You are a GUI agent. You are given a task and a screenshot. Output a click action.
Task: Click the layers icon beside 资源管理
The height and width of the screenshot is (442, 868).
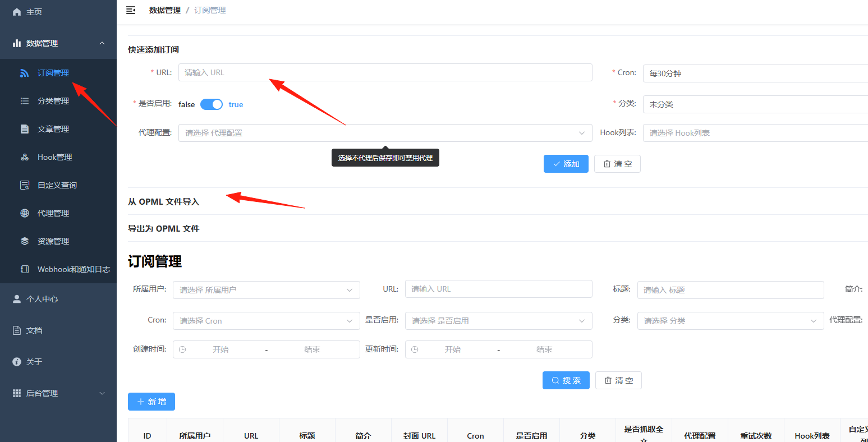pos(25,241)
